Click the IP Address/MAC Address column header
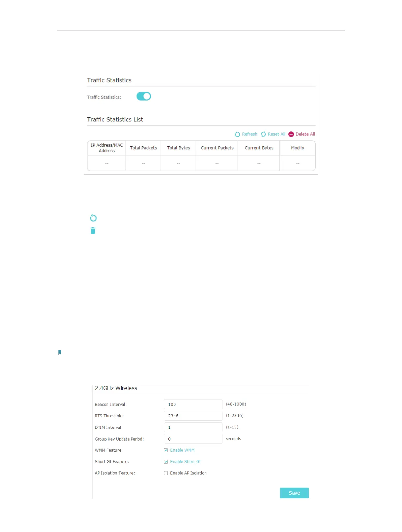The width and height of the screenshot is (402, 532). (107, 148)
